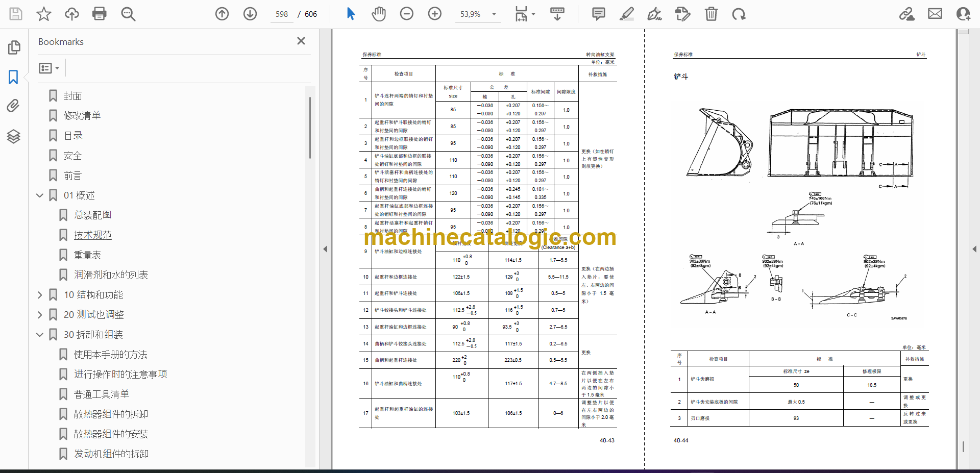The width and height of the screenshot is (980, 473).
Task: Open the share with others user icon
Action: [x=963, y=14]
